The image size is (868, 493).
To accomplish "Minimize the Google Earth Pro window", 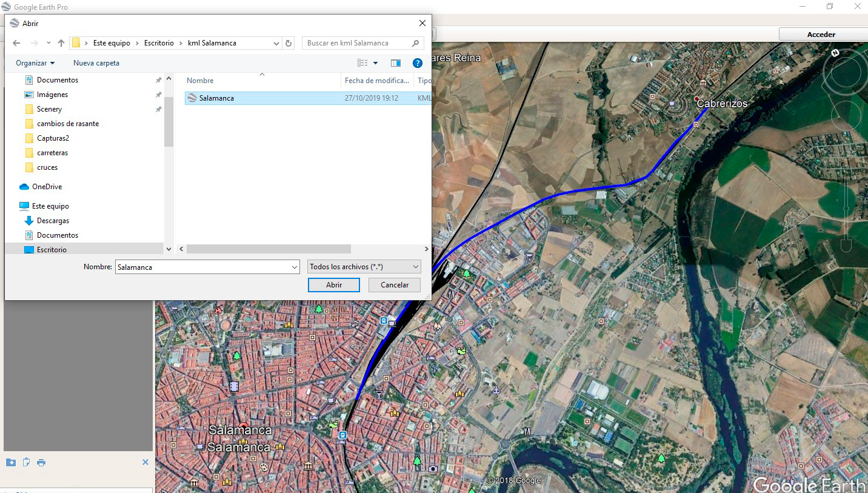I will pos(802,7).
